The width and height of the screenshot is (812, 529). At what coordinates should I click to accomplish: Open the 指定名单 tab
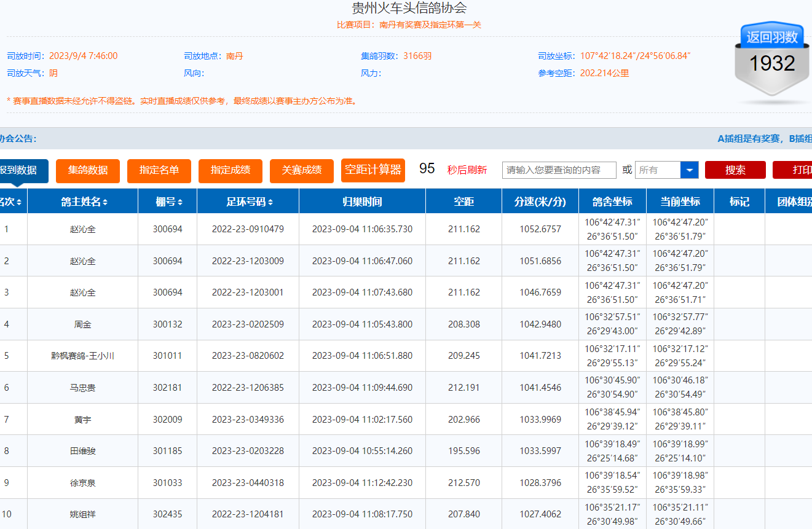159,170
